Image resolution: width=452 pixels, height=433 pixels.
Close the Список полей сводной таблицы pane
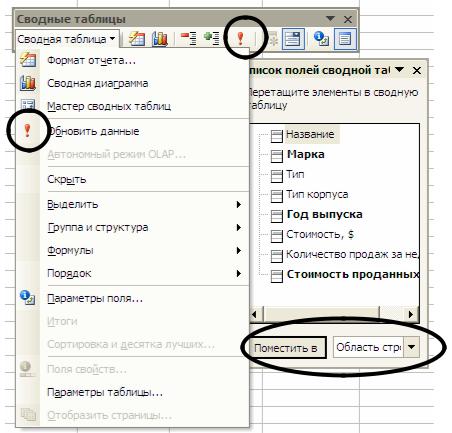[417, 70]
